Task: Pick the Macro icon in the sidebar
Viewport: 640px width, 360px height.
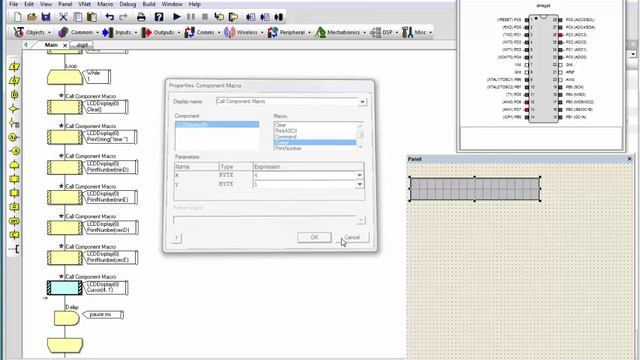Action: pos(14,179)
